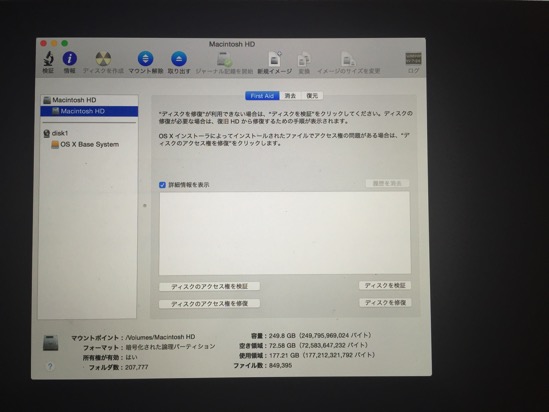Click the 変換 (Convert) toolbar icon

[304, 59]
